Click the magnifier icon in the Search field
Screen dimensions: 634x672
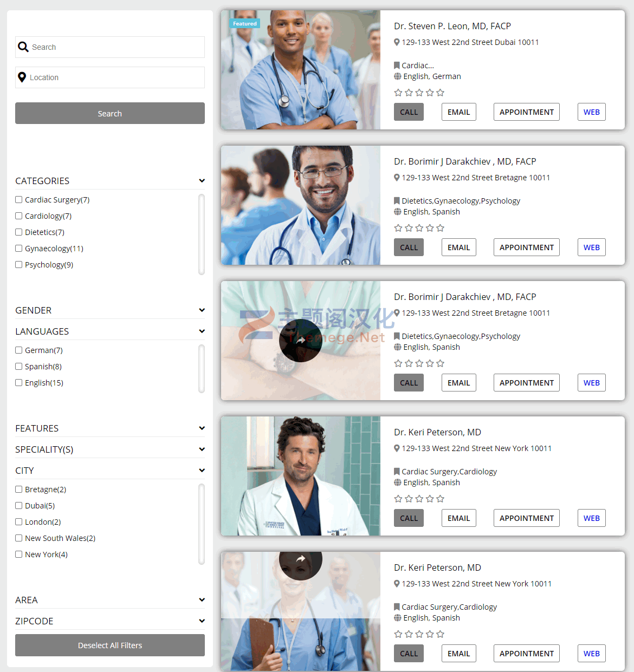point(23,47)
